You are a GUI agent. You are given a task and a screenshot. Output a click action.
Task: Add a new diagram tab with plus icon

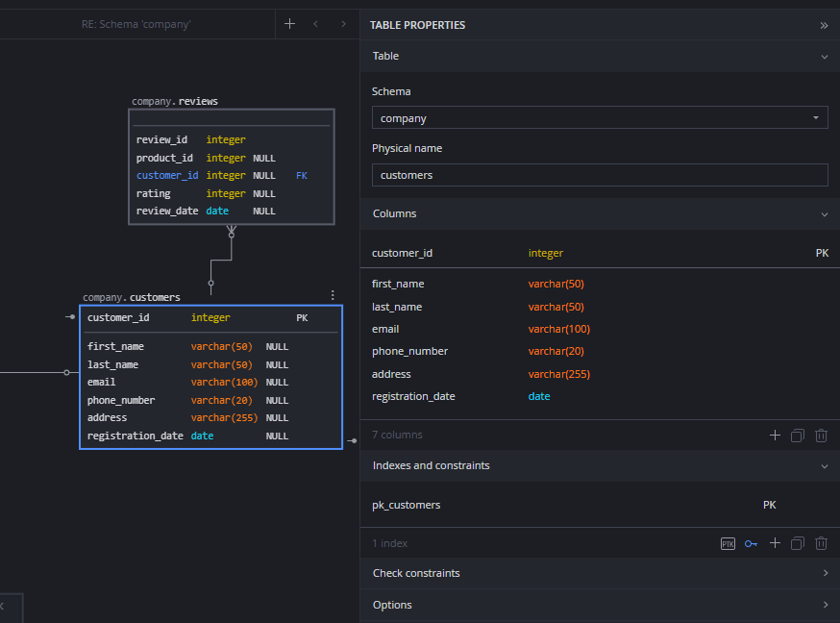tap(289, 24)
